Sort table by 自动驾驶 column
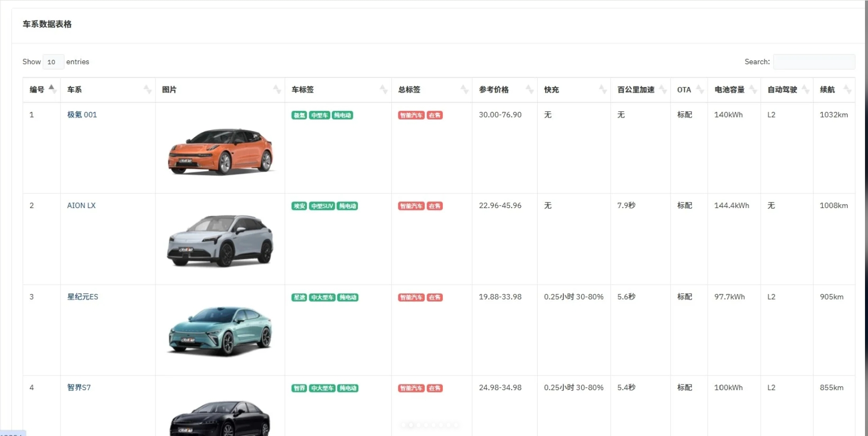The height and width of the screenshot is (436, 868). (787, 90)
